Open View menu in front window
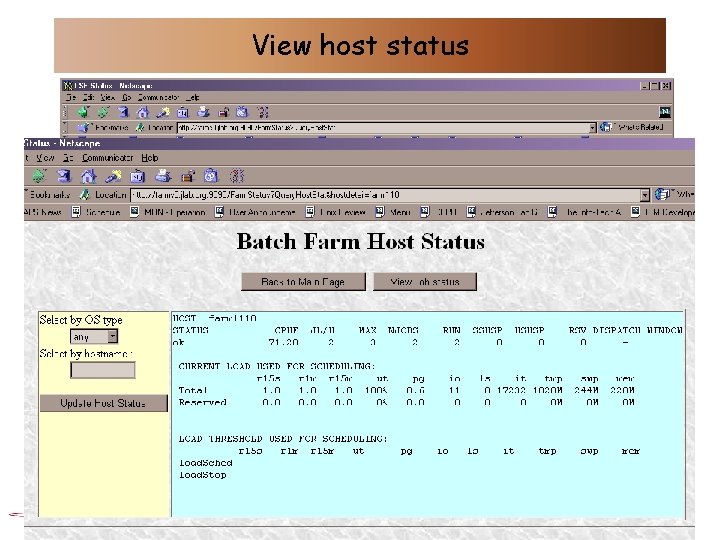Viewport: 720px width, 540px height. (45, 158)
